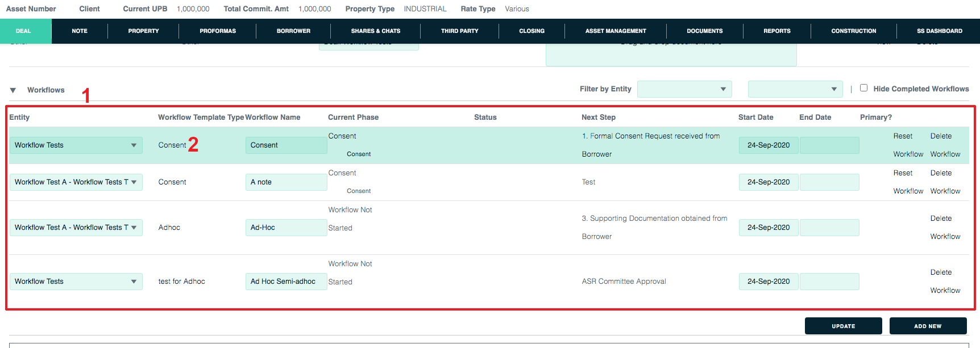Open the second filter dropdown beside Filter by Entity
Viewport: 980px width, 348px height.
(795, 89)
